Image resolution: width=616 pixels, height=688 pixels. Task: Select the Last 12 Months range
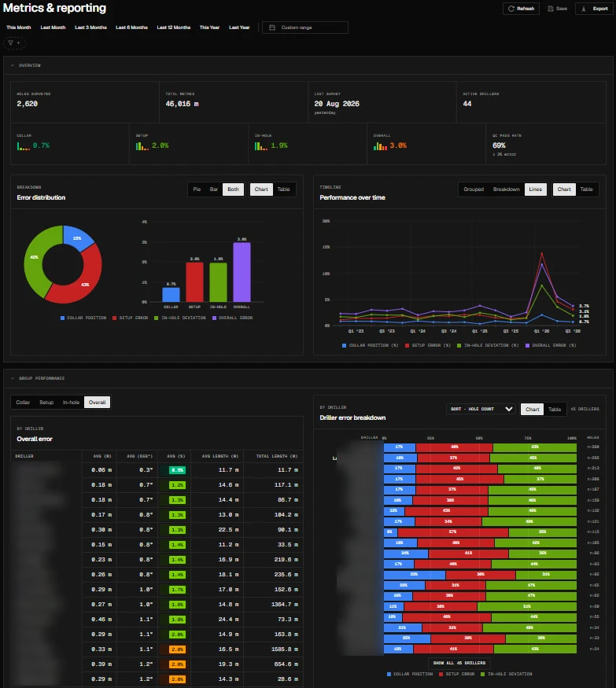click(x=174, y=28)
